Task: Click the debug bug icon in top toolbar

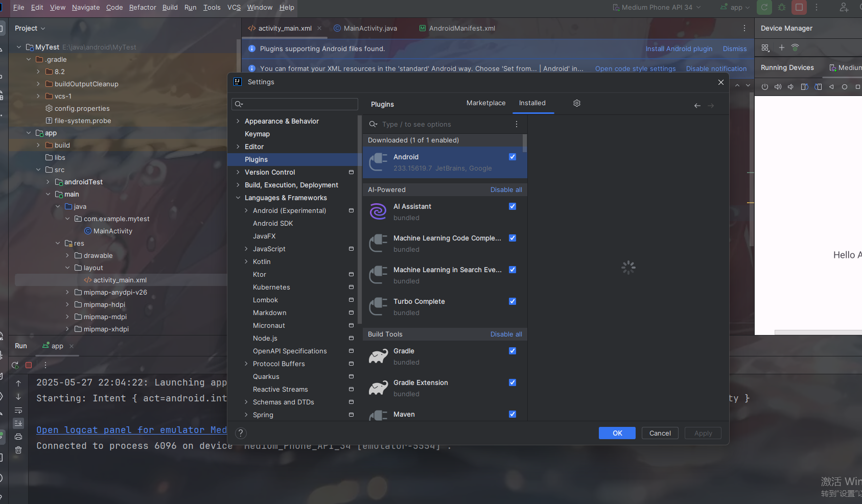Action: click(x=782, y=7)
